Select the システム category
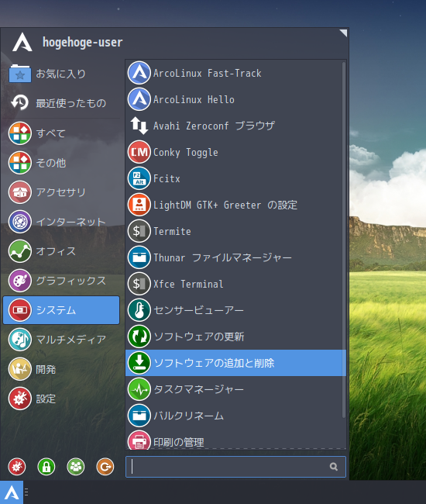The height and width of the screenshot is (504, 426). coord(61,310)
